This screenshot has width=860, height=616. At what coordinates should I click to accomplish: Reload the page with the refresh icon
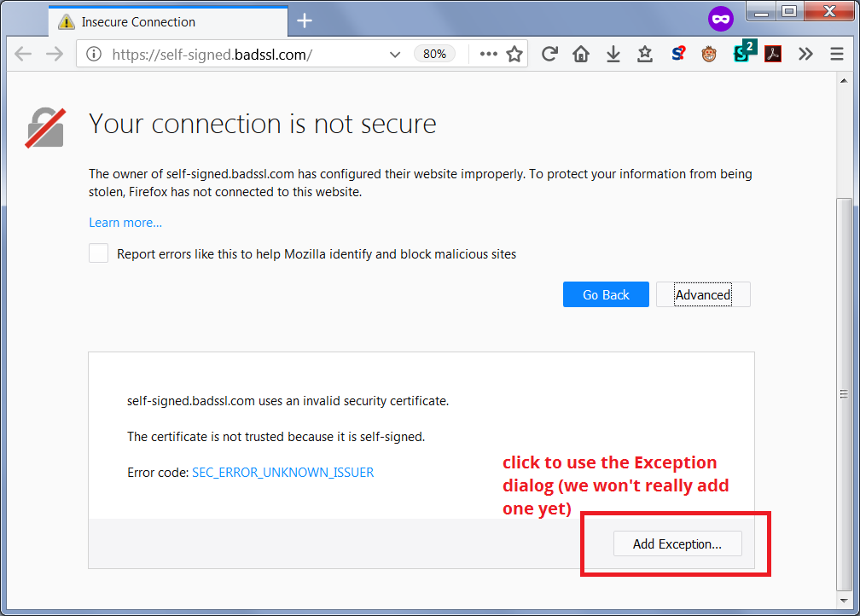[549, 54]
